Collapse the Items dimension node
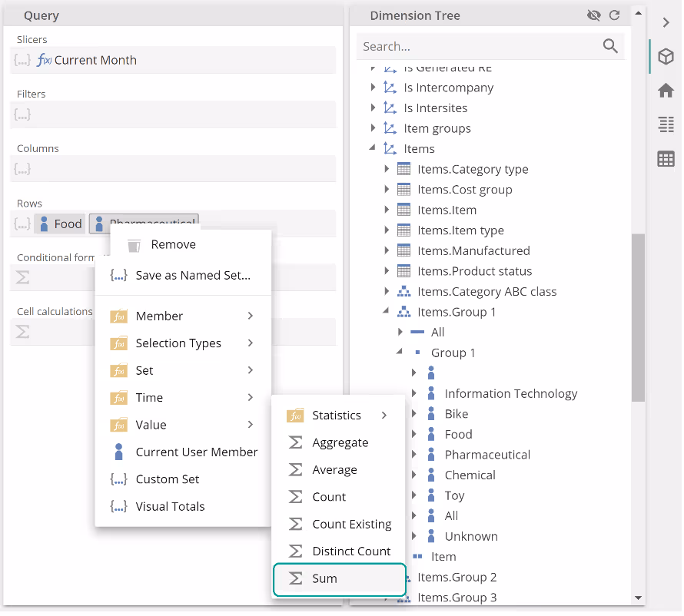Viewport: 684px width, 616px height. pyautogui.click(x=373, y=148)
